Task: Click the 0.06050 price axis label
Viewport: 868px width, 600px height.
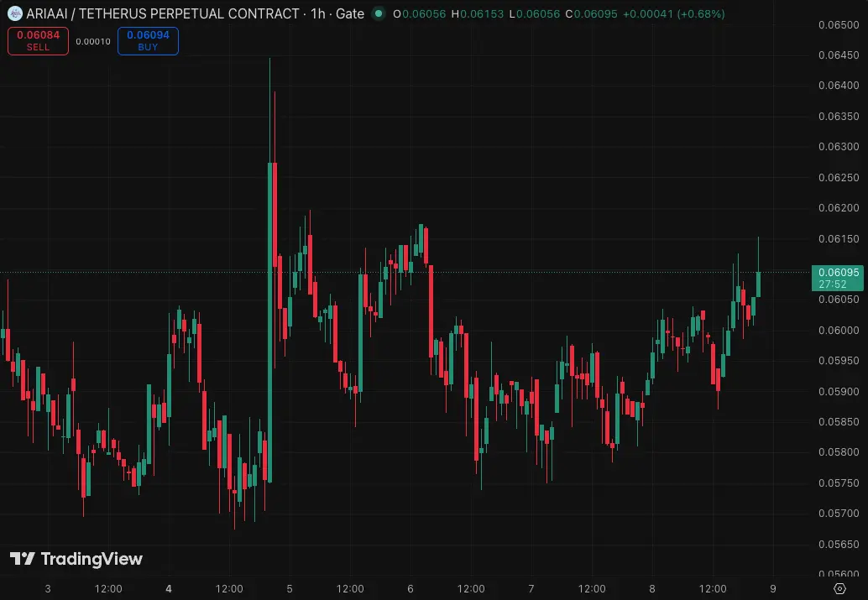Action: (839, 300)
